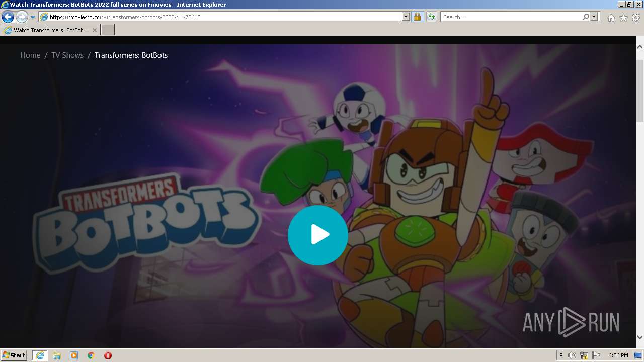Minimize the Internet Explorer window
This screenshot has height=362, width=644.
click(x=621, y=5)
